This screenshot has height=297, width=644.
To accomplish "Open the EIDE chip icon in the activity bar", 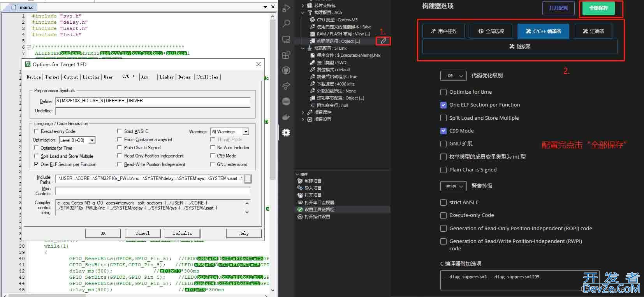I will [x=286, y=133].
